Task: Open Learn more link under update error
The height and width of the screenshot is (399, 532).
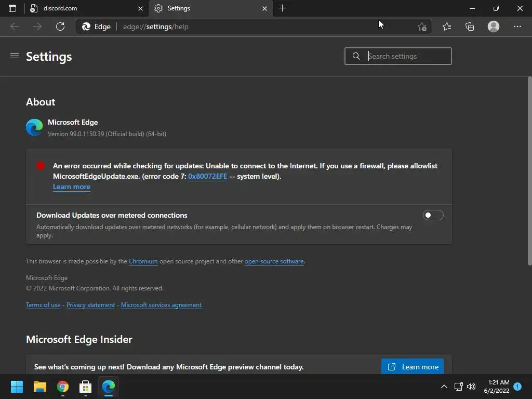Action: [x=72, y=187]
